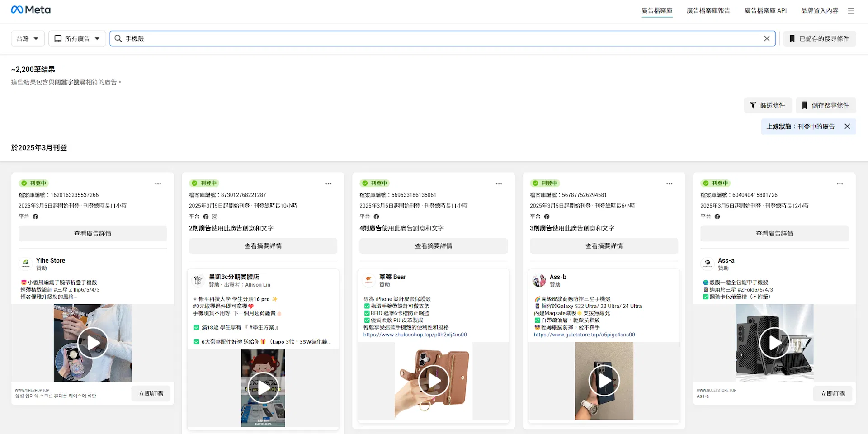Play the 皇凱3c分期實體店 ad video
868x434 pixels.
coord(263,388)
